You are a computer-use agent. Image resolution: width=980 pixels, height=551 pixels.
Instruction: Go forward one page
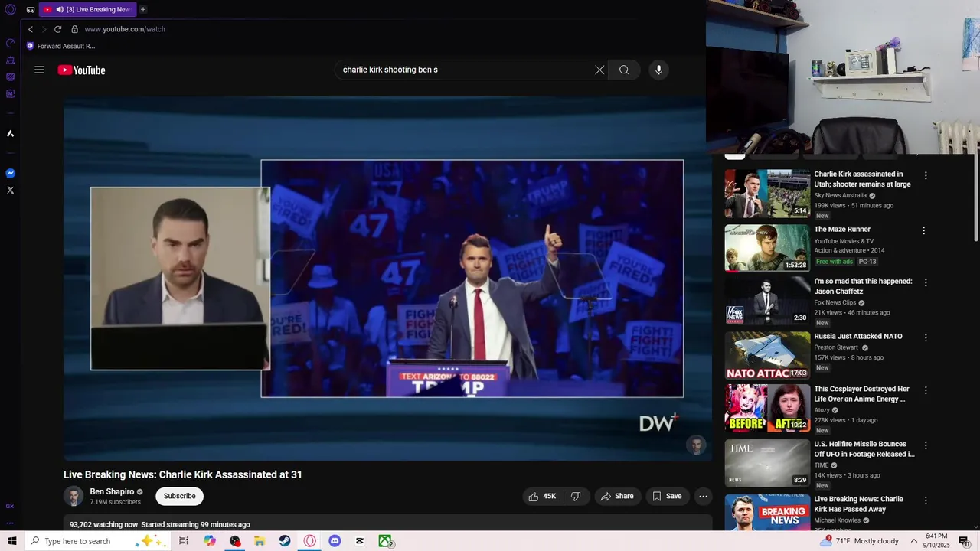[44, 29]
